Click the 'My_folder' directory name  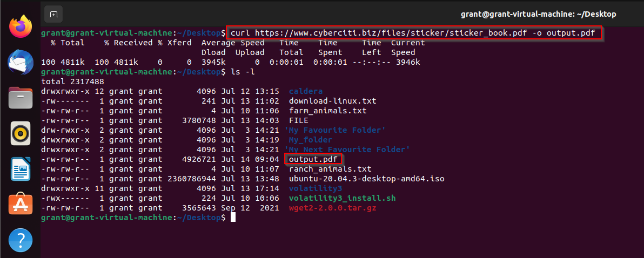311,140
